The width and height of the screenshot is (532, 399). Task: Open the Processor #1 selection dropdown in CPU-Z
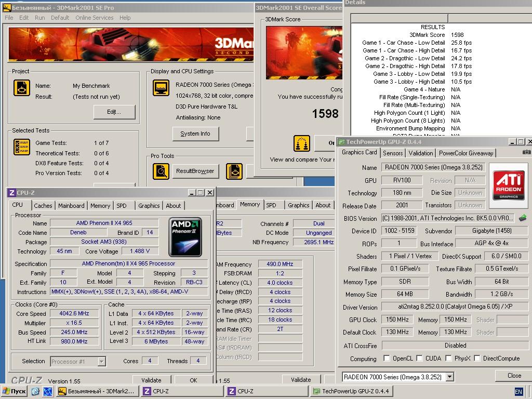tap(101, 362)
